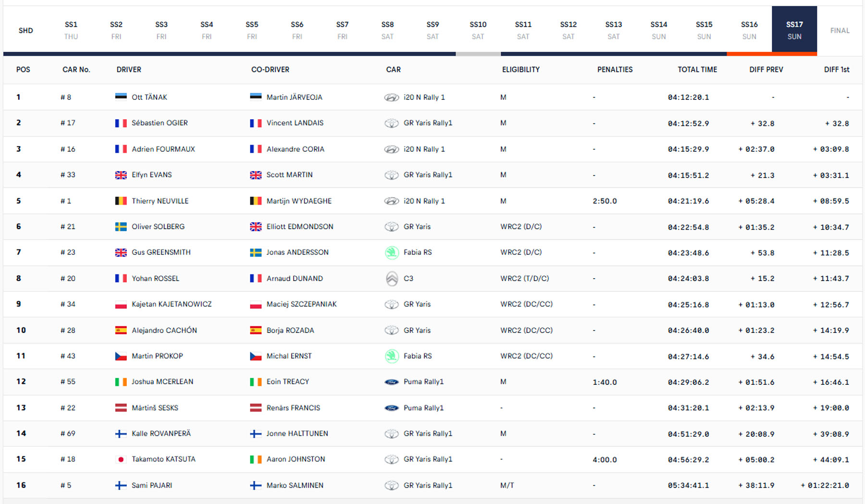The image size is (865, 504).
Task: Click co-driver name Martin JÄRVEOJA
Action: click(294, 97)
